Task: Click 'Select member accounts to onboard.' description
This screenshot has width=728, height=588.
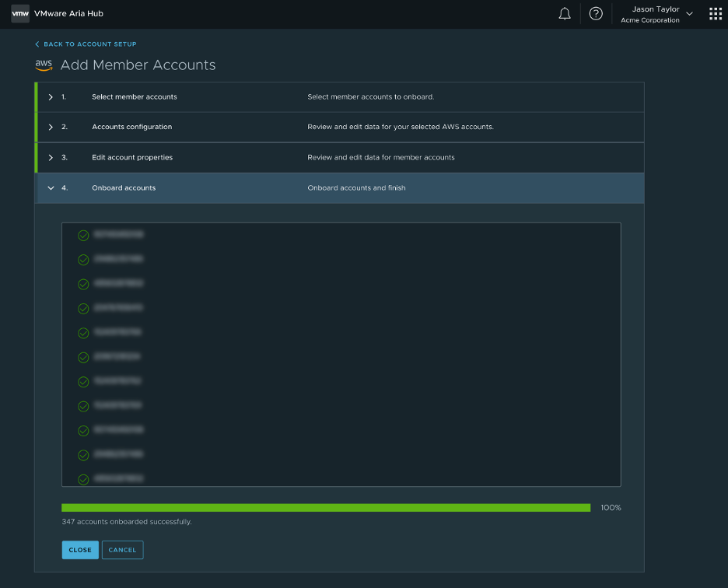Action: (370, 97)
